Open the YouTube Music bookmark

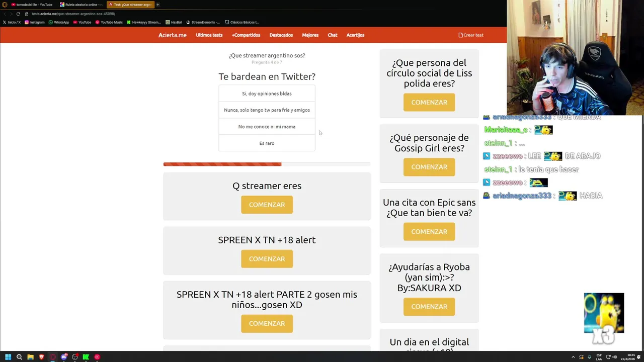pyautogui.click(x=109, y=22)
